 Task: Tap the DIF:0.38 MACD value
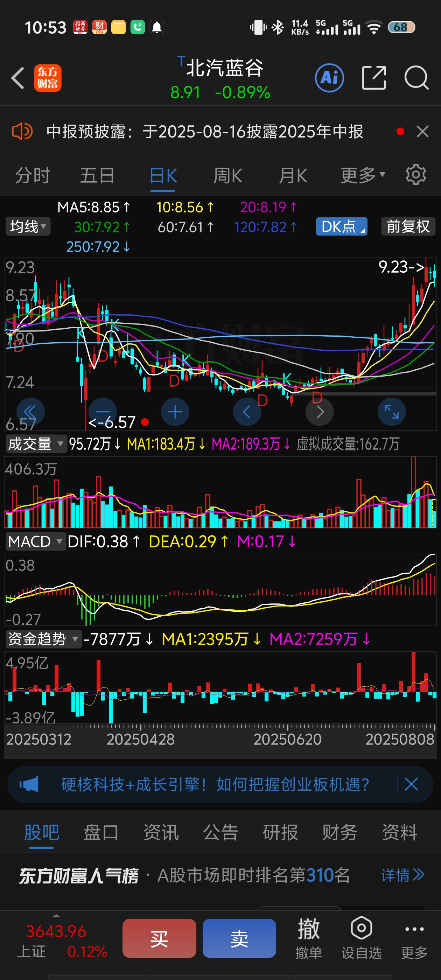pos(104,541)
